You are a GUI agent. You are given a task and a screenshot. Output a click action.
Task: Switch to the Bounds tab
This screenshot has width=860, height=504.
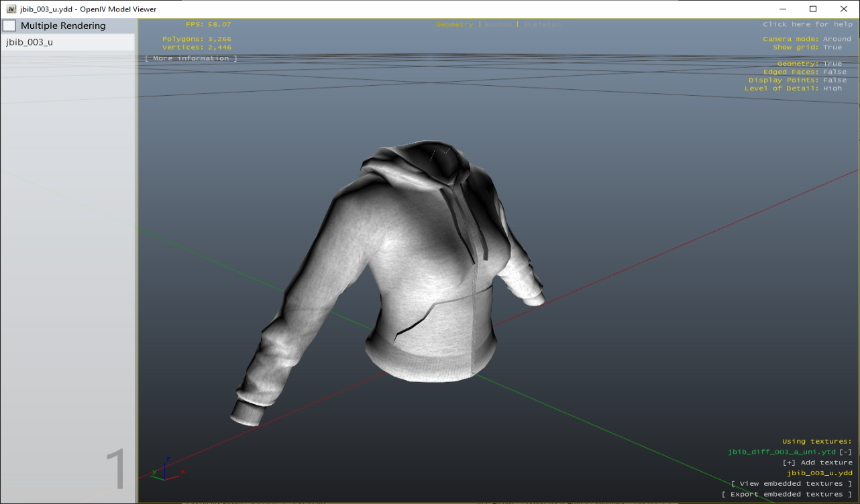[498, 24]
